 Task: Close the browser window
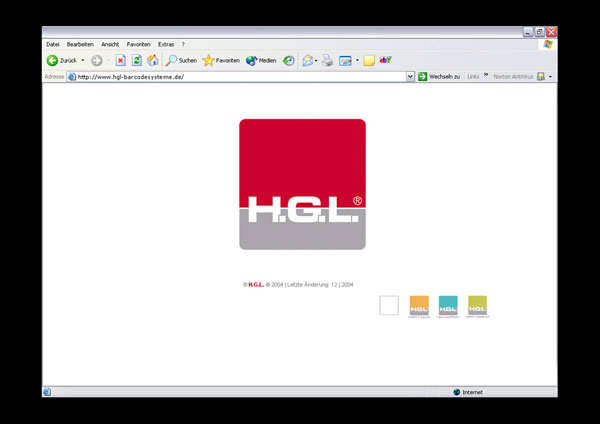coord(551,32)
